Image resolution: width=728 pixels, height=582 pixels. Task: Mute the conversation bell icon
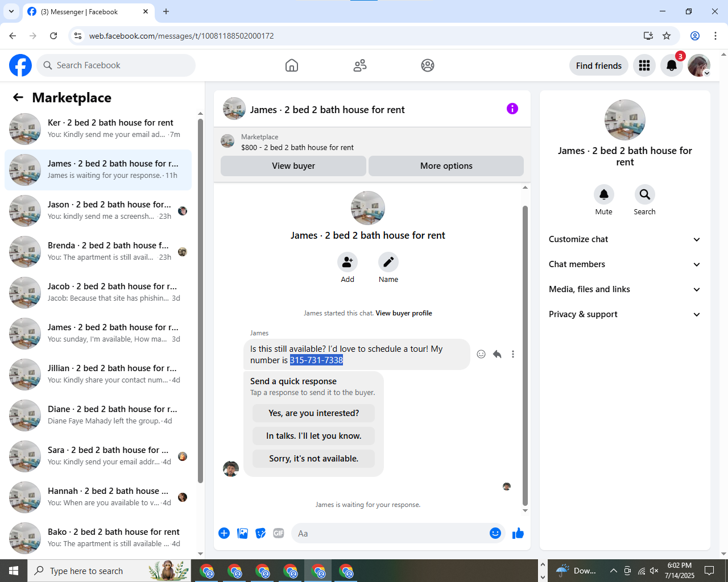click(x=604, y=194)
